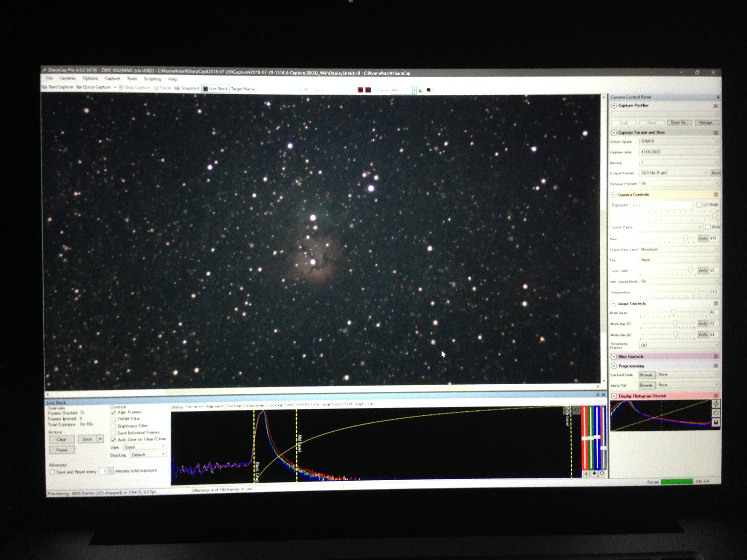The image size is (747, 560).
Task: Click the reset icon at top of live stack histogram
Action: 576,410
